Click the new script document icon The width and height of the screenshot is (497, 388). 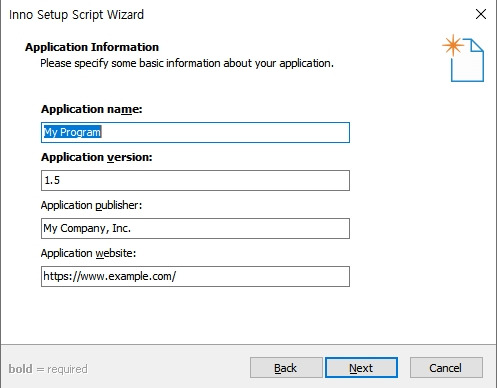coord(463,58)
